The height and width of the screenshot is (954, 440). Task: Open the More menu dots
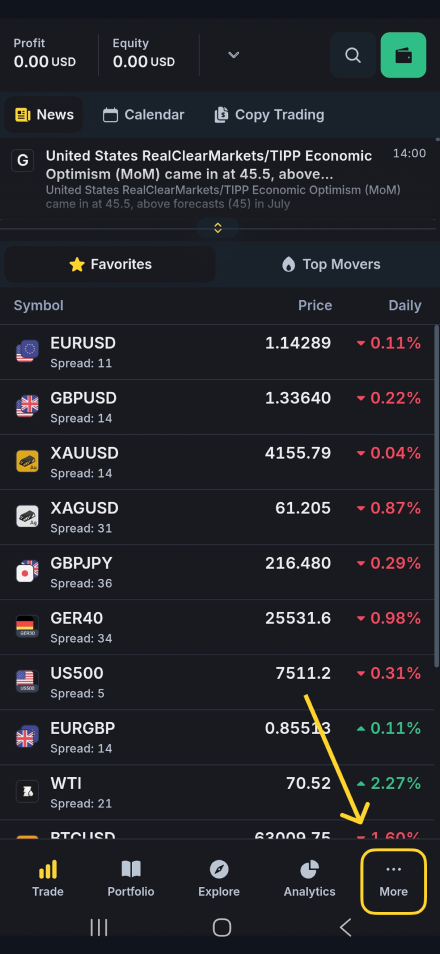pos(394,880)
